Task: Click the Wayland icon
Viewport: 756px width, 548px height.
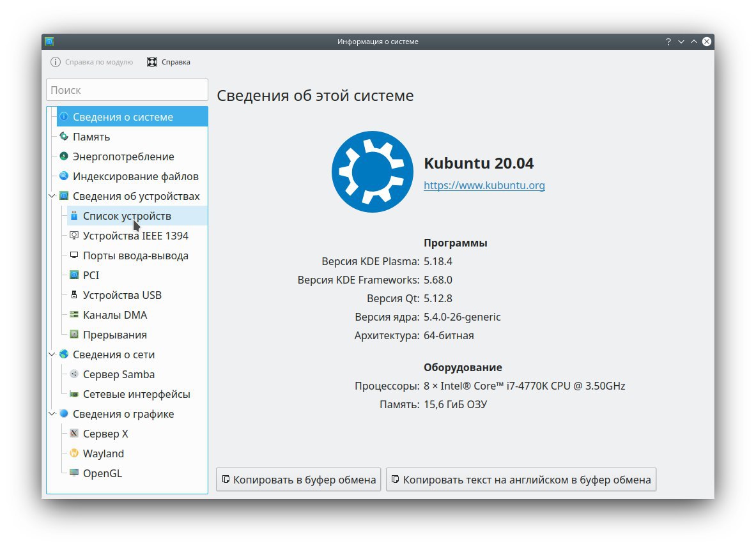Action: 73,453
